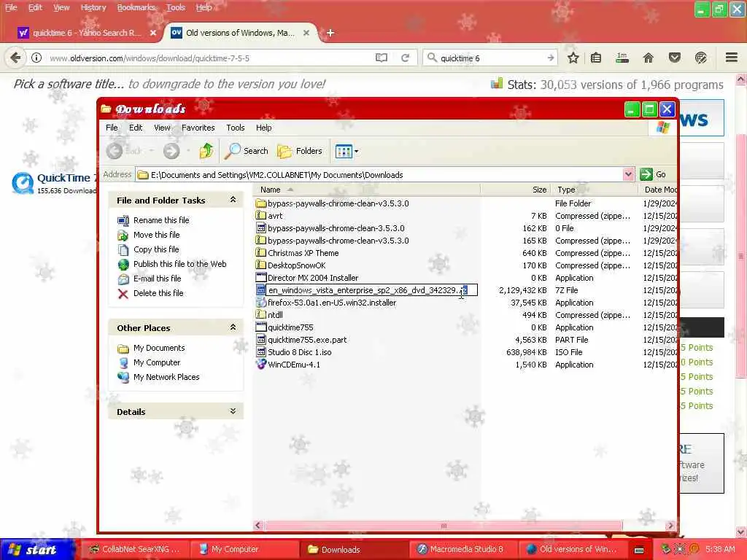This screenshot has height=560, width=747.
Task: Click the Vista enterprise filename rename box
Action: [371, 290]
